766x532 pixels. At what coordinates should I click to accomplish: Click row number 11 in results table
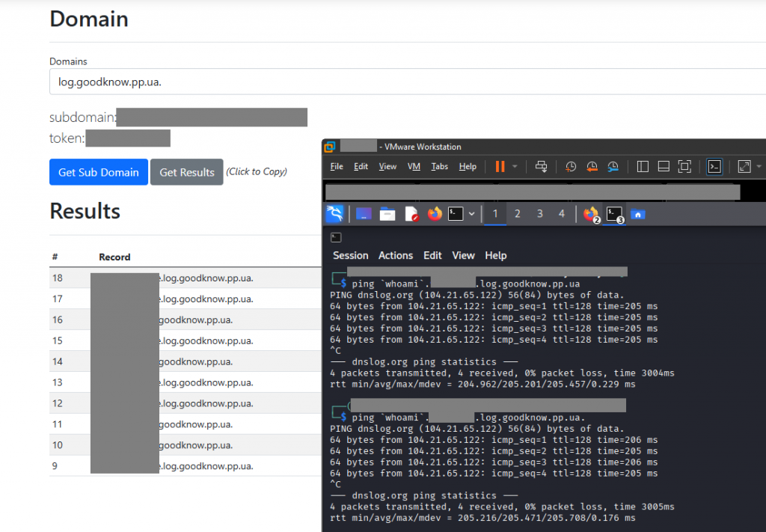58,424
